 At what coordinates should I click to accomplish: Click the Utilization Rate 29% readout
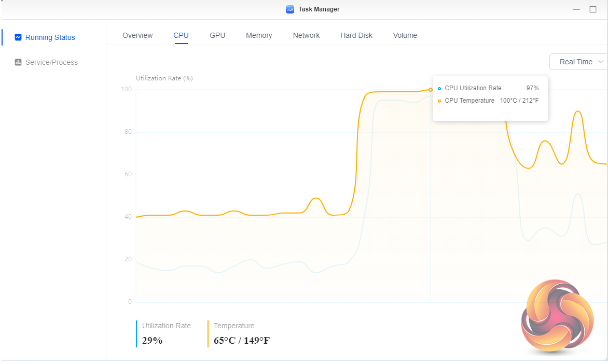click(153, 340)
